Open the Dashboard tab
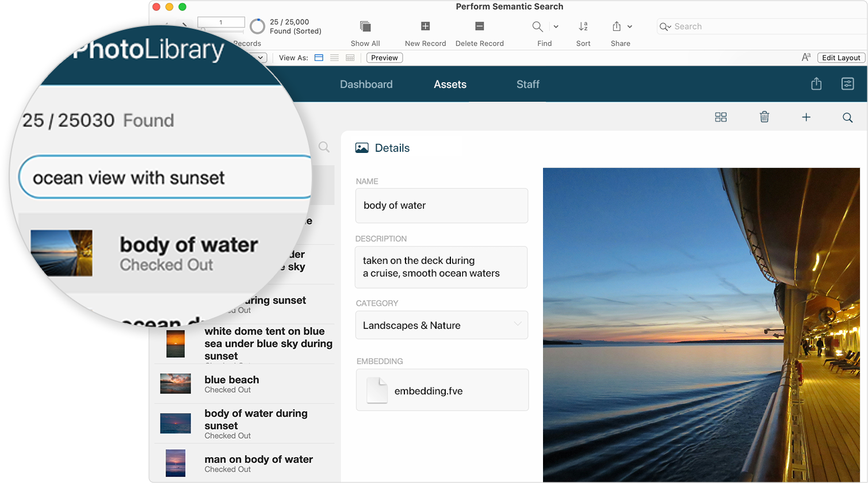This screenshot has height=483, width=868. point(366,85)
